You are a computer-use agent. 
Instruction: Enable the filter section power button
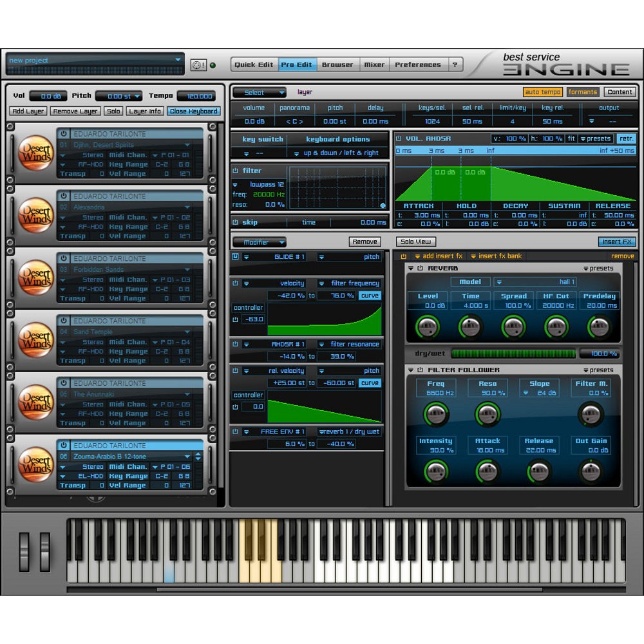pos(235,171)
